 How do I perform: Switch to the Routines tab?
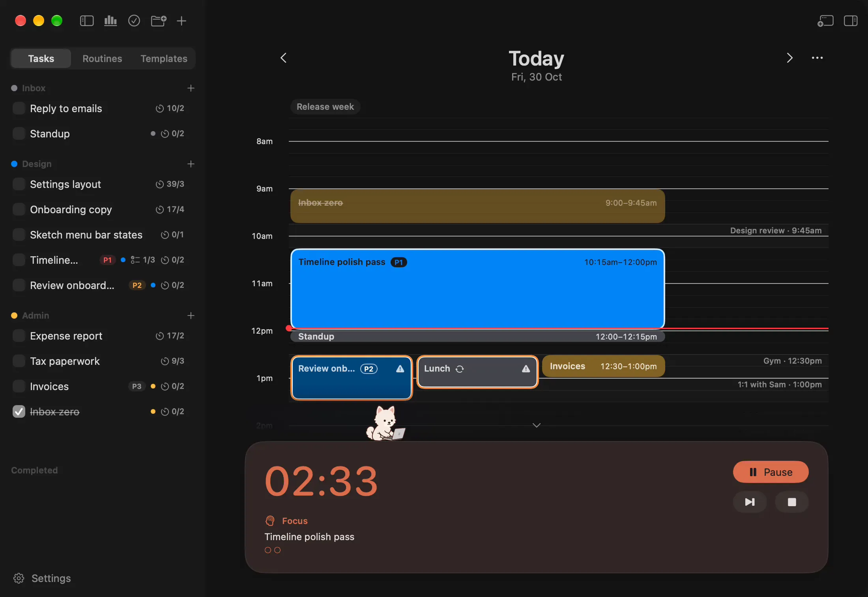pyautogui.click(x=102, y=58)
